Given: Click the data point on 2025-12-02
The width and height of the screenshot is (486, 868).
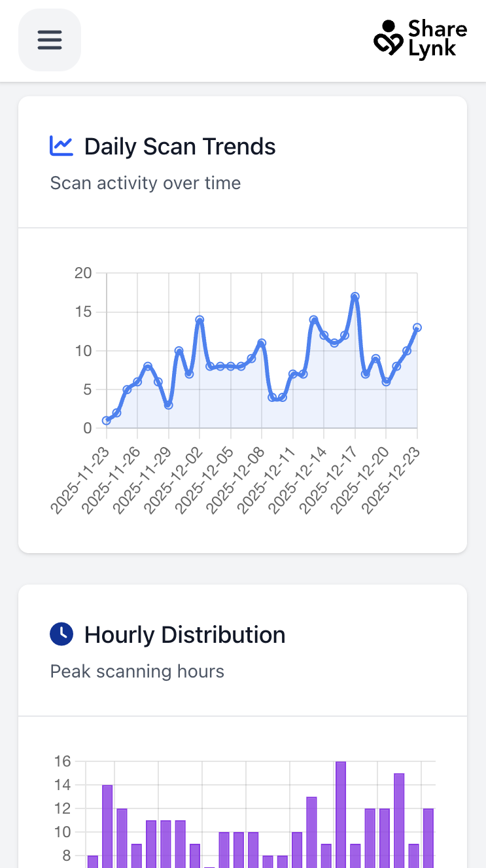Looking at the screenshot, I should 200,320.
